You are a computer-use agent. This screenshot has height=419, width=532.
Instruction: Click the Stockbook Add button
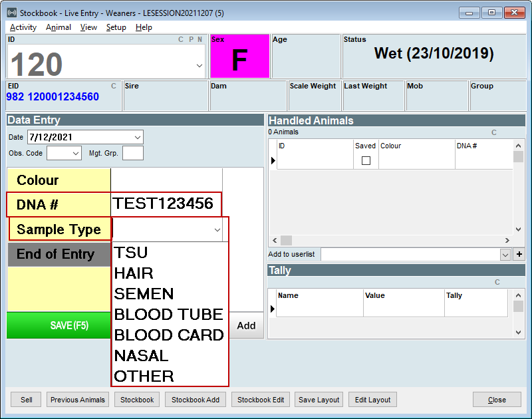(x=196, y=400)
